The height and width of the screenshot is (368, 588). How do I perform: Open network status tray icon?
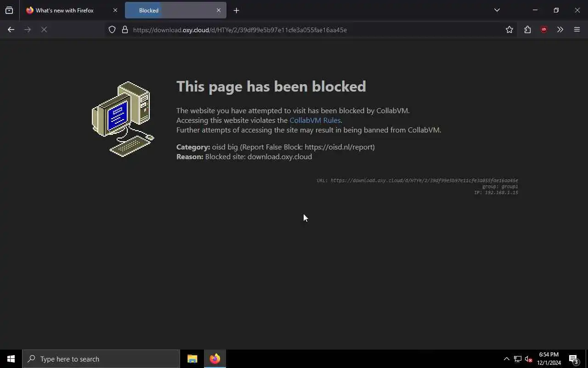pyautogui.click(x=518, y=359)
